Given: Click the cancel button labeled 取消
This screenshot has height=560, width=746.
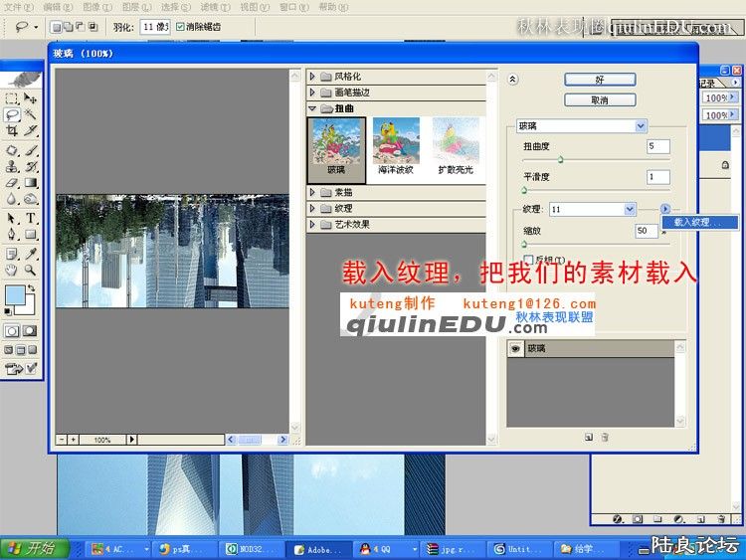Looking at the screenshot, I should (x=600, y=100).
